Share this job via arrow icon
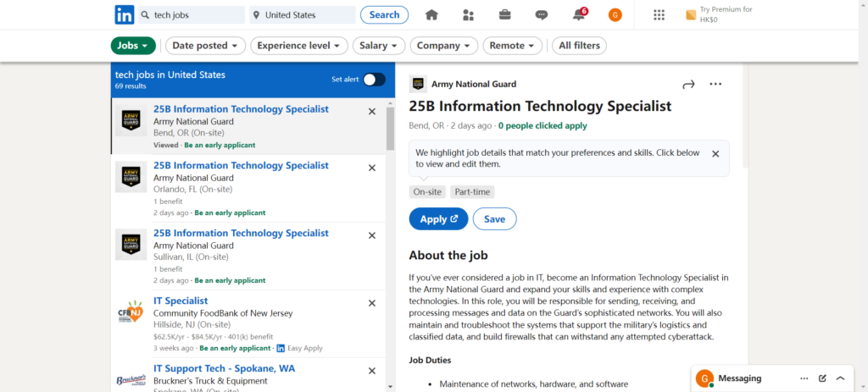 tap(688, 84)
